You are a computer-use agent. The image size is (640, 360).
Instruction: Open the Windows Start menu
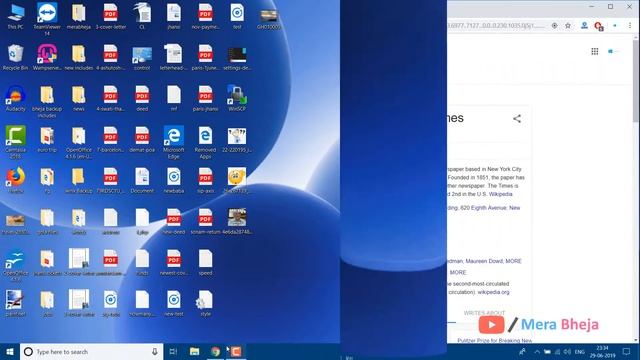(10, 351)
